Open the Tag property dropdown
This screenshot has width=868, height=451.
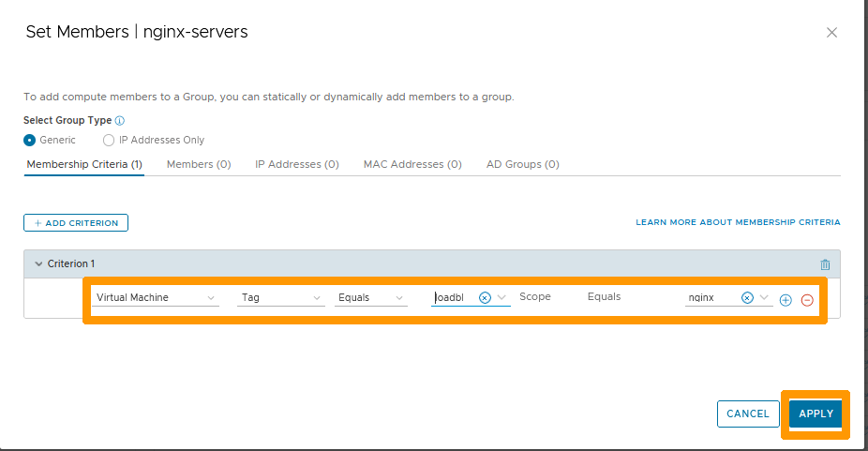[x=281, y=298]
